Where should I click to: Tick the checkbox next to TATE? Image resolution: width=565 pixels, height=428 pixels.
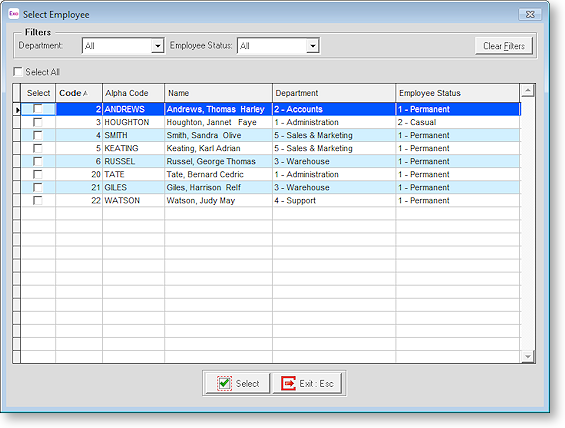point(37,174)
